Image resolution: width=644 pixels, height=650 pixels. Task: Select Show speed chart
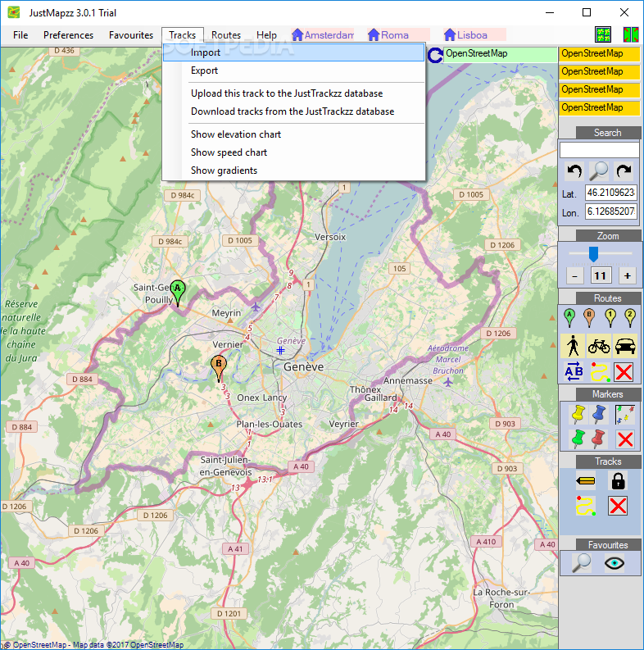tap(294, 152)
